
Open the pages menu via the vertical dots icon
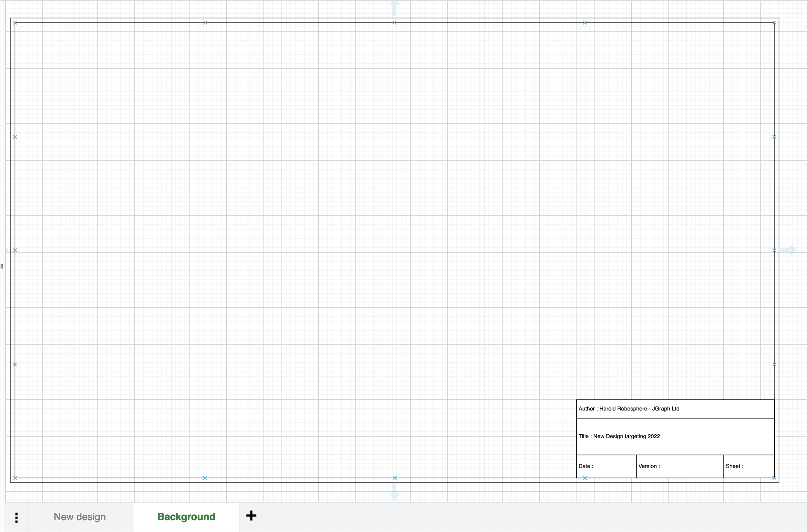point(16,516)
